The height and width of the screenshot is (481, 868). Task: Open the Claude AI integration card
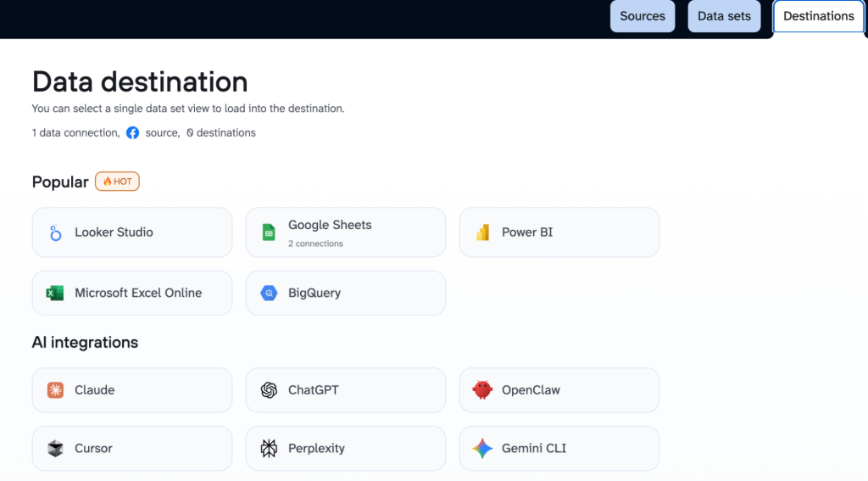(132, 390)
